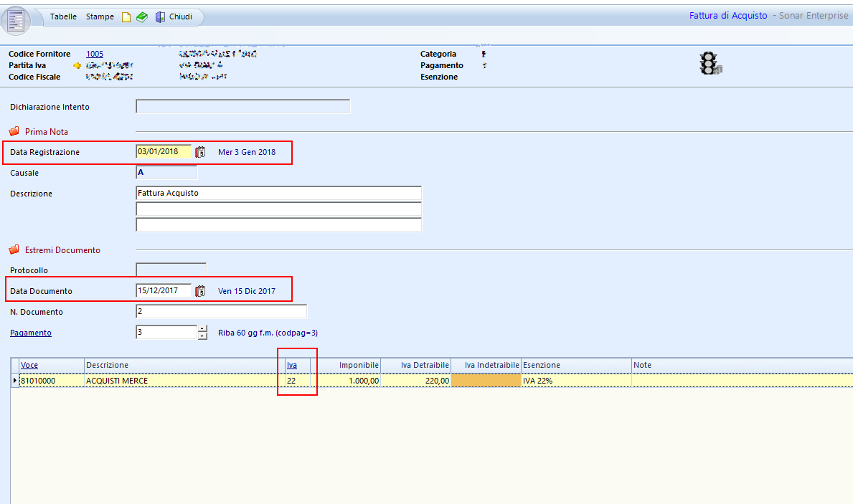This screenshot has width=853, height=504.
Task: Click into the Dichiarazione Intento field
Action: pos(242,107)
